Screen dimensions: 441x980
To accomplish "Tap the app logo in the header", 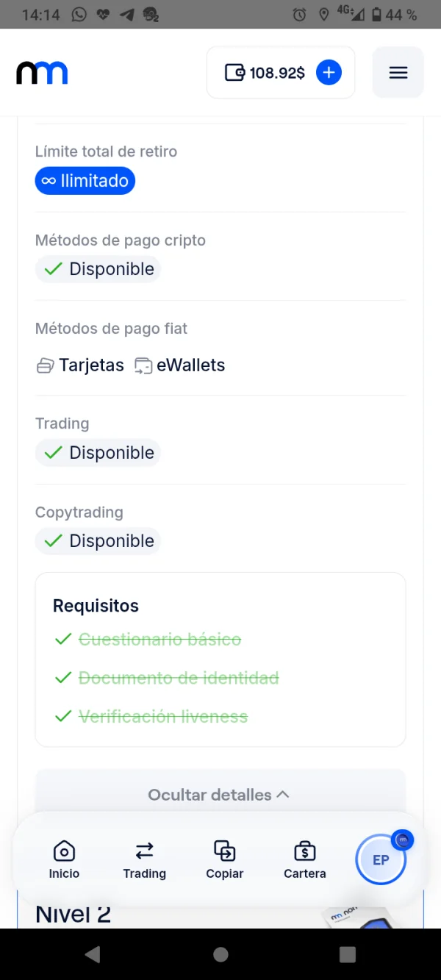I will [42, 73].
